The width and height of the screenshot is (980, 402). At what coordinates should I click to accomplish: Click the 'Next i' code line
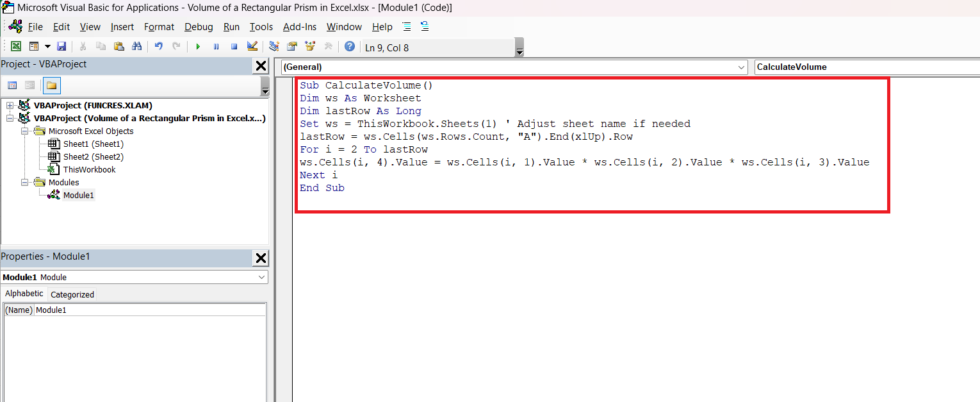pos(319,175)
